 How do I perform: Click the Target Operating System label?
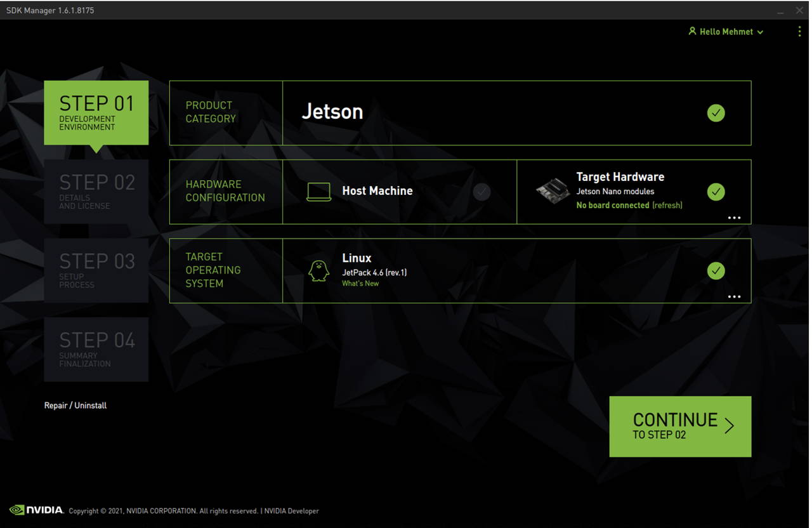pos(213,270)
